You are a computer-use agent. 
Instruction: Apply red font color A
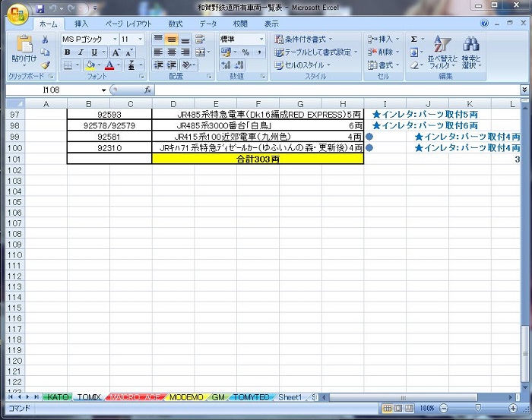click(109, 65)
